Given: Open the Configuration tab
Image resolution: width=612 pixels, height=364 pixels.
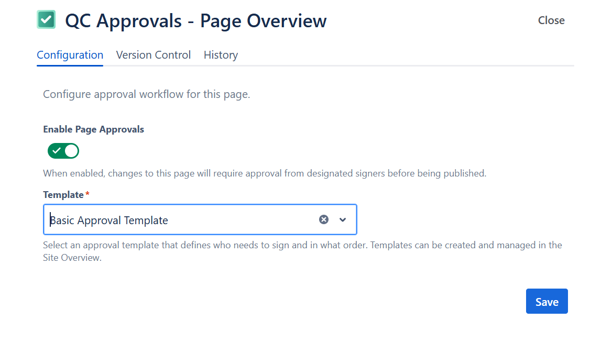Looking at the screenshot, I should pyautogui.click(x=70, y=55).
